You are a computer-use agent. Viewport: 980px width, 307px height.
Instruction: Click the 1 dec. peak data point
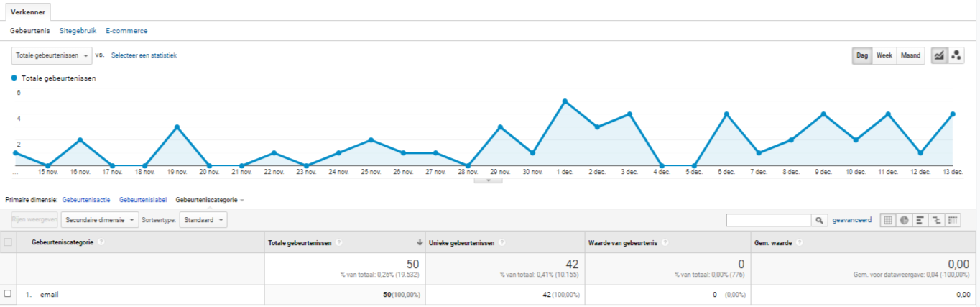(x=565, y=101)
